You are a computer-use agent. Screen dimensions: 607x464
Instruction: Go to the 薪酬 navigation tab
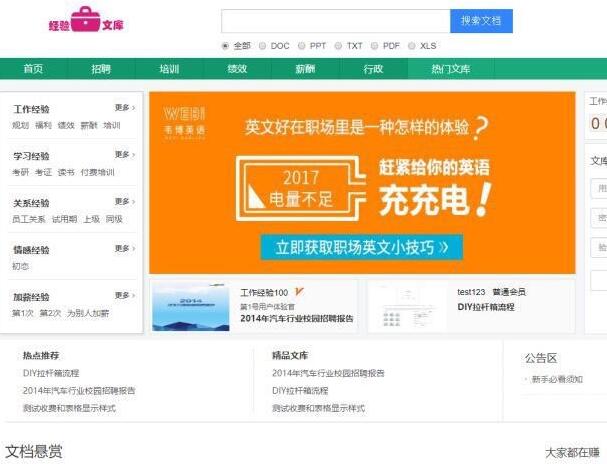click(305, 69)
